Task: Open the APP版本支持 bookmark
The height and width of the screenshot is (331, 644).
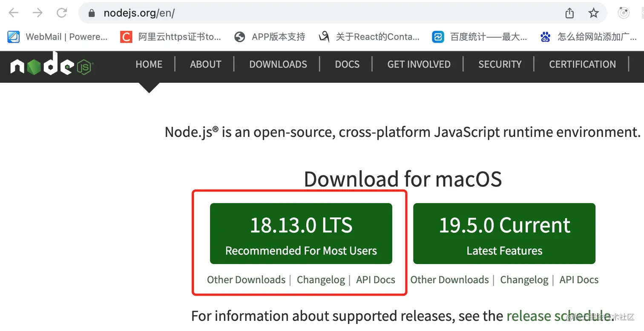Action: (x=270, y=37)
